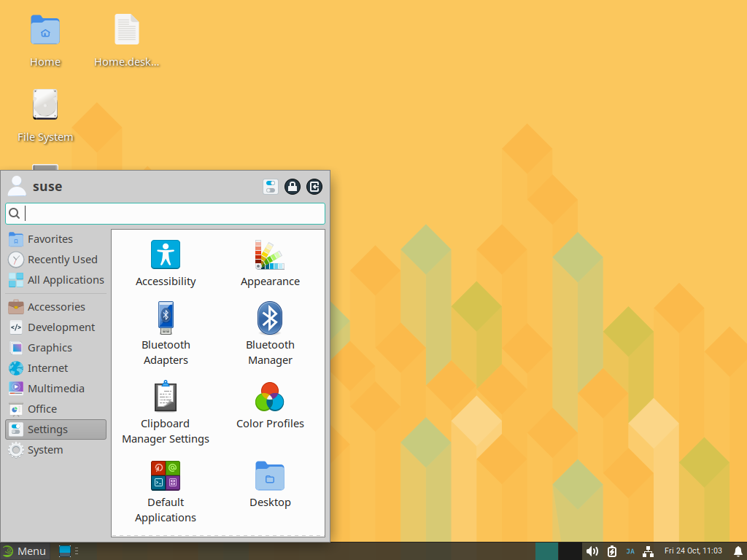Open the settings manager toggle icon
Image resolution: width=747 pixels, height=560 pixels.
[x=271, y=187]
